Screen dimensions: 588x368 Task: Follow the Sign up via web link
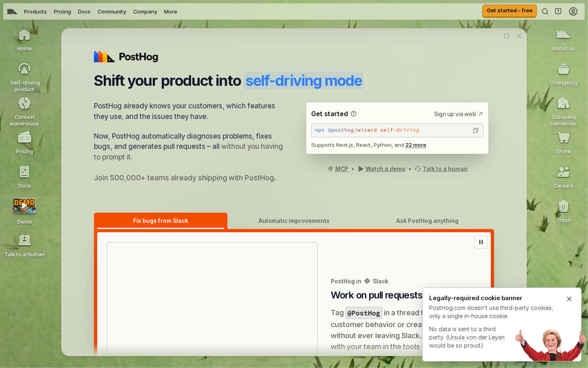[x=459, y=114]
